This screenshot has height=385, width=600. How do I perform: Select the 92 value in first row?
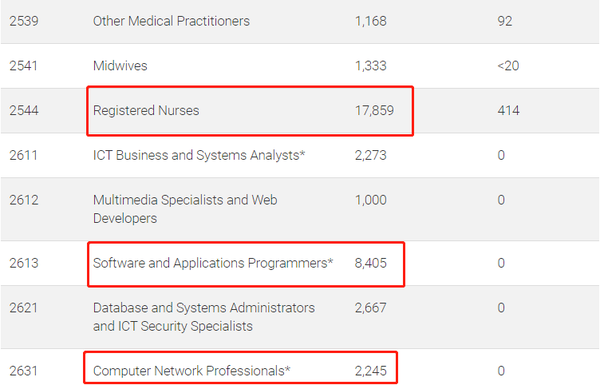pyautogui.click(x=505, y=21)
